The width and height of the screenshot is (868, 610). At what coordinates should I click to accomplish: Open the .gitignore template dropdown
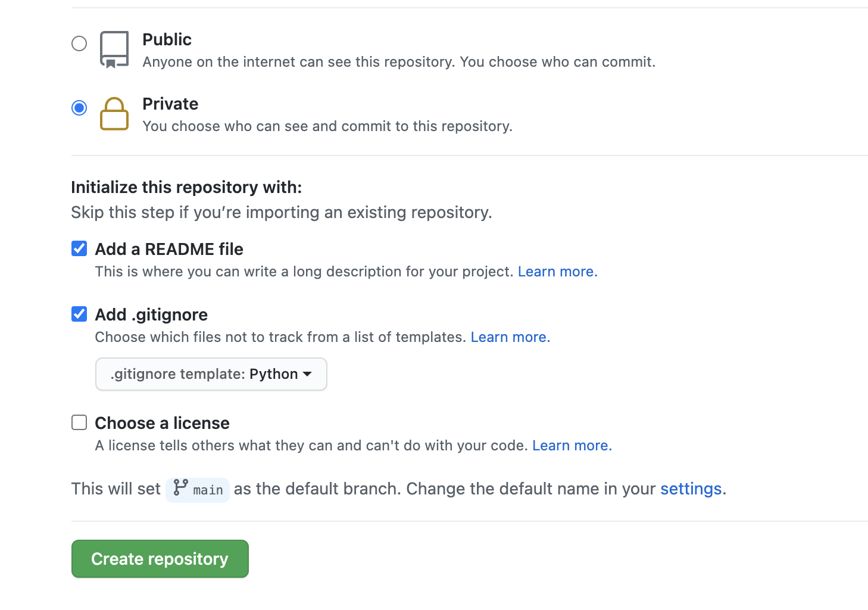tap(211, 374)
